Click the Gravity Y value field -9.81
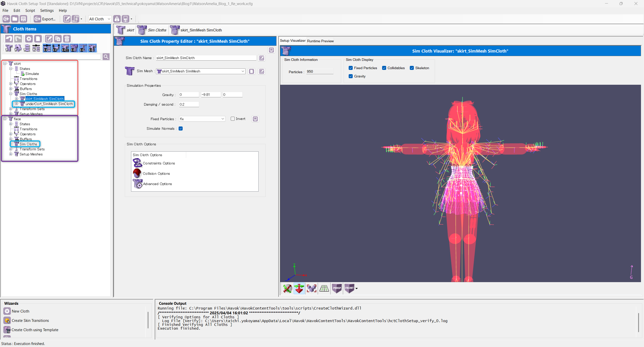This screenshot has height=347, width=644. point(211,95)
